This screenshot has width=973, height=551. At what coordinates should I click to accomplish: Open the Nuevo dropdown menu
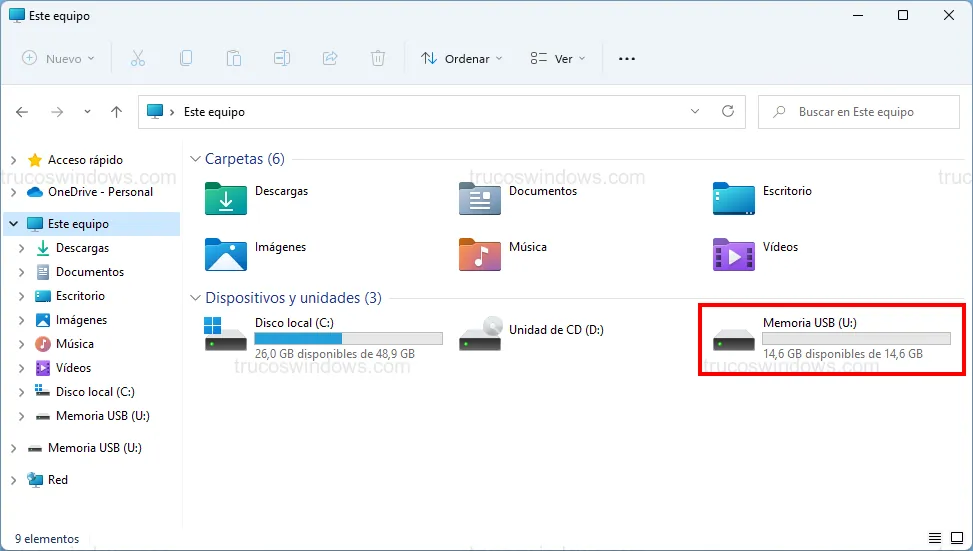coord(59,59)
